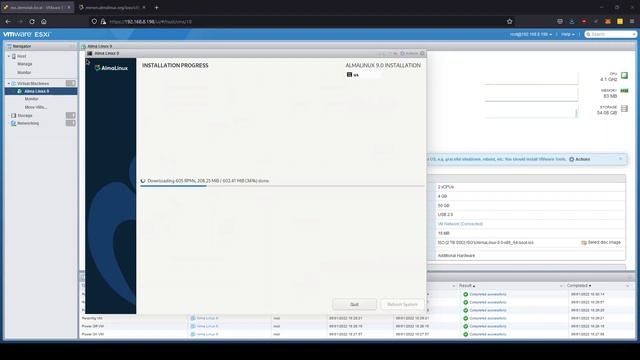Open the root user dropdown menu
This screenshot has width=640, height=360.
[531, 34]
